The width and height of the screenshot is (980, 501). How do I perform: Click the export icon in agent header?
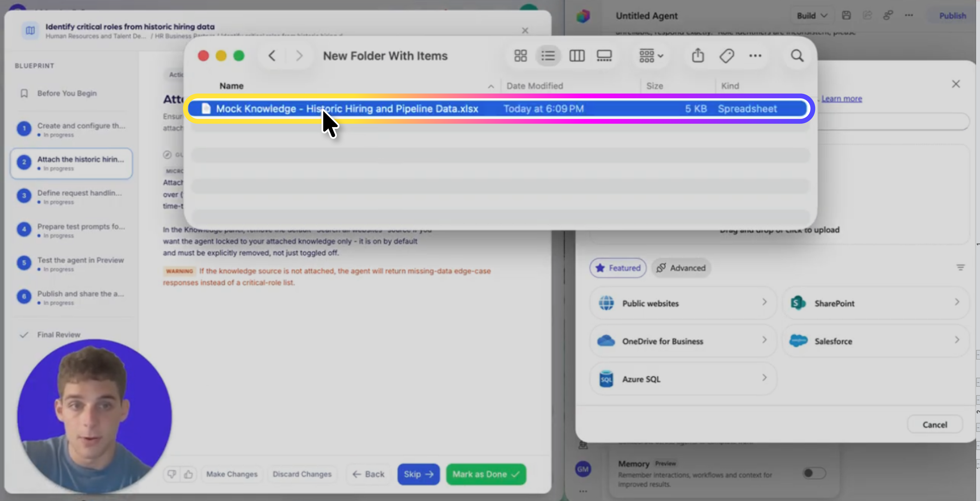(867, 15)
